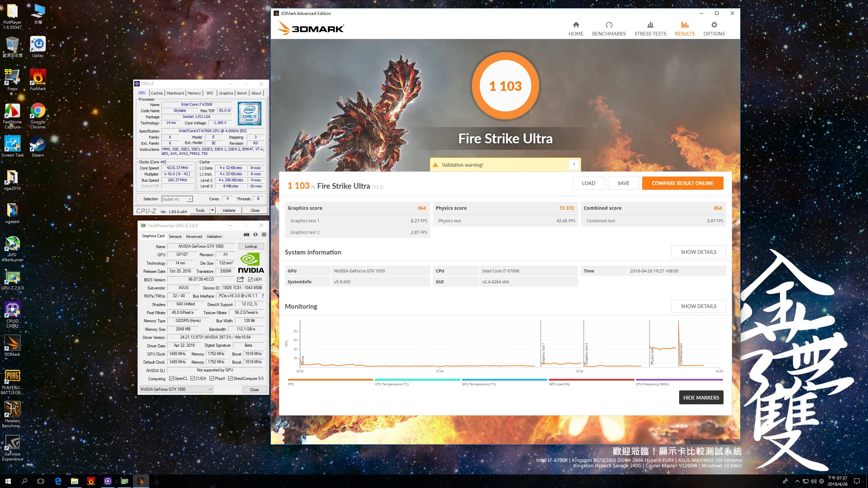Toggle the OpenCL checkbox in GPU-Z

(x=171, y=379)
